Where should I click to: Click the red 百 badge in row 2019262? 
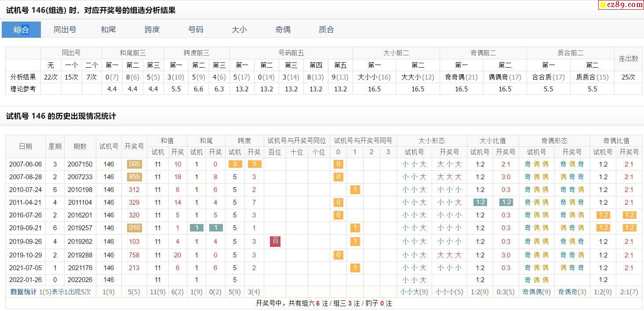pyautogui.click(x=275, y=241)
